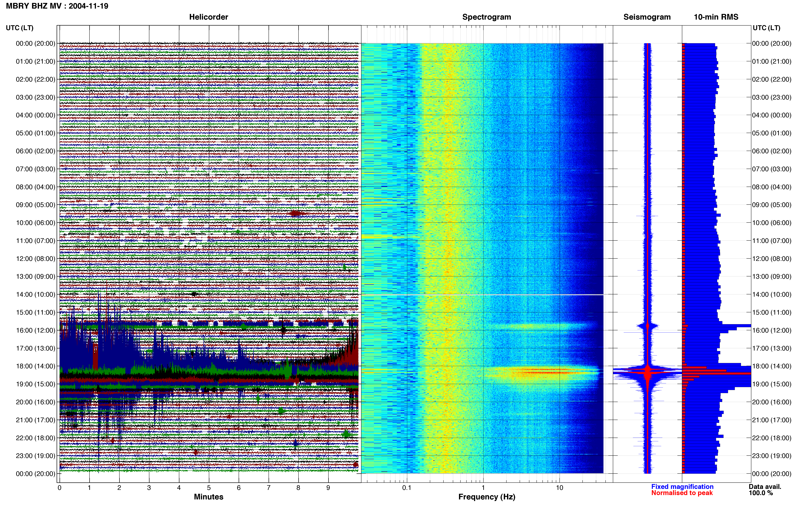The width and height of the screenshot is (812, 508).
Task: Click the 22:00 (18:00) label left of the Helicorder
Action: click(35, 438)
